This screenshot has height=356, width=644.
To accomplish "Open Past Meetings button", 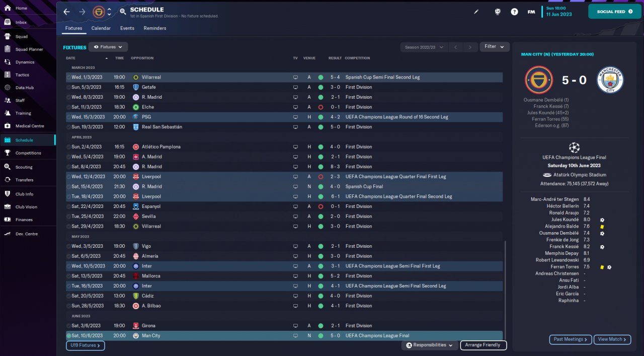I will [x=571, y=339].
